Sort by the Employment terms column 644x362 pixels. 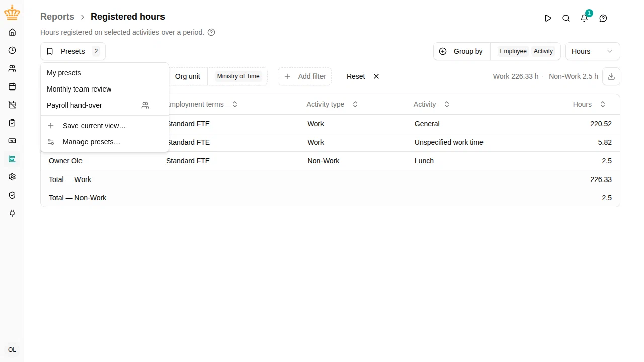pyautogui.click(x=201, y=104)
